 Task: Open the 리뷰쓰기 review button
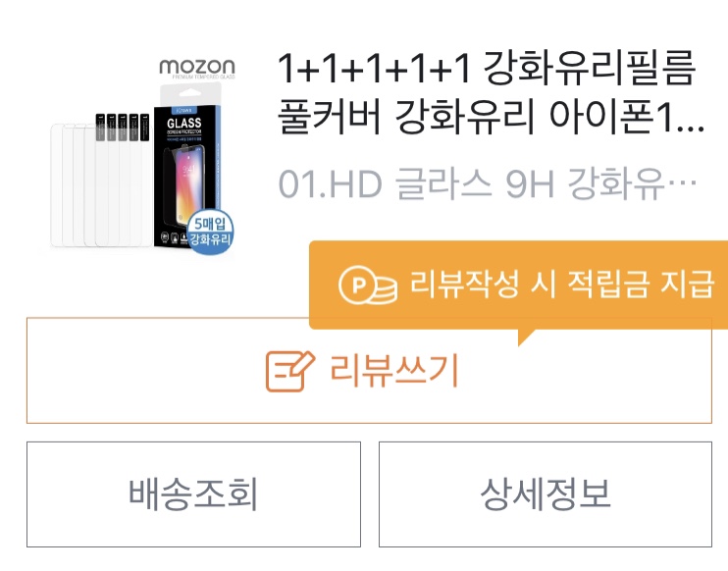point(369,371)
